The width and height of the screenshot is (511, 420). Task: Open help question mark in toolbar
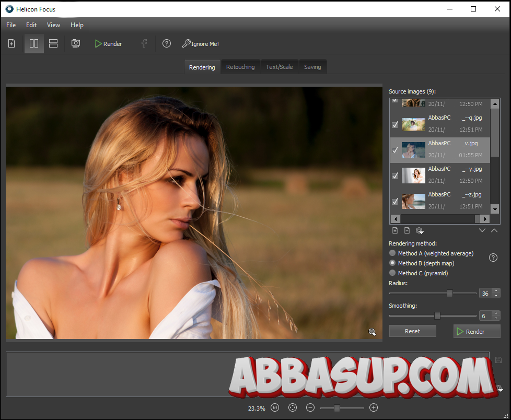point(167,43)
